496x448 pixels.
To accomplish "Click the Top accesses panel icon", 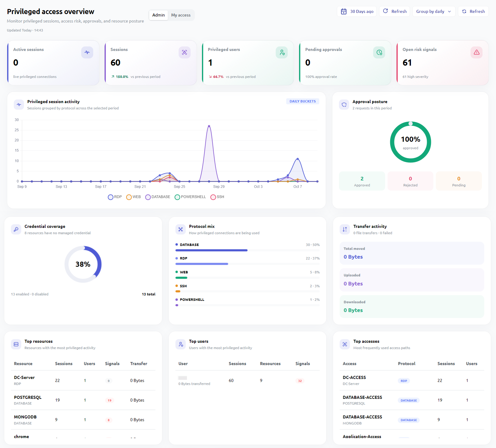I will 345,344.
